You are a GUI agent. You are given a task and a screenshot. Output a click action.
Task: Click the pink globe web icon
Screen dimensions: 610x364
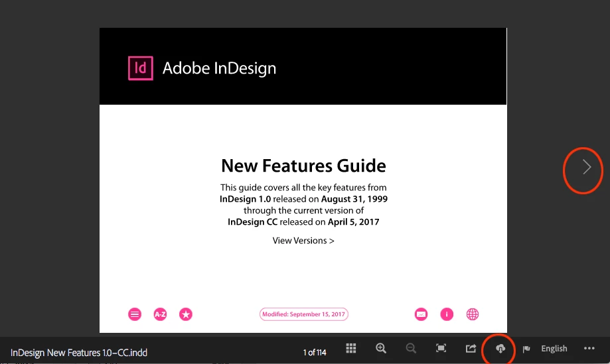(x=473, y=314)
